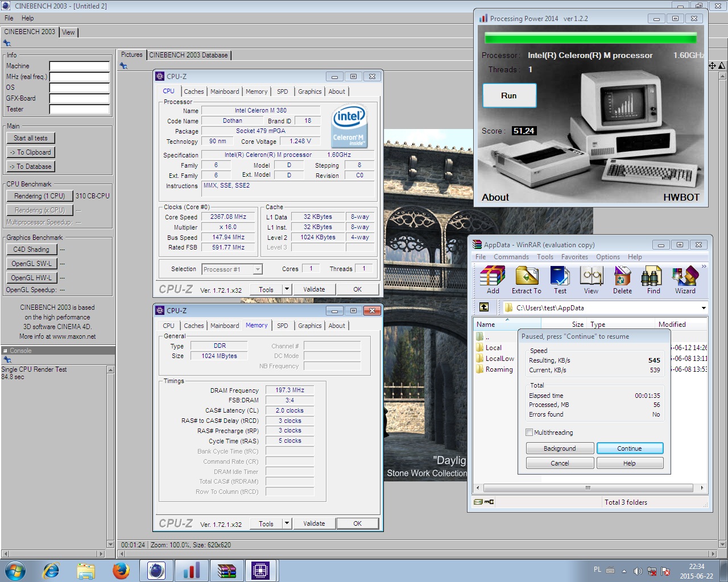Expand the WinRAR address path dropdown

click(704, 307)
